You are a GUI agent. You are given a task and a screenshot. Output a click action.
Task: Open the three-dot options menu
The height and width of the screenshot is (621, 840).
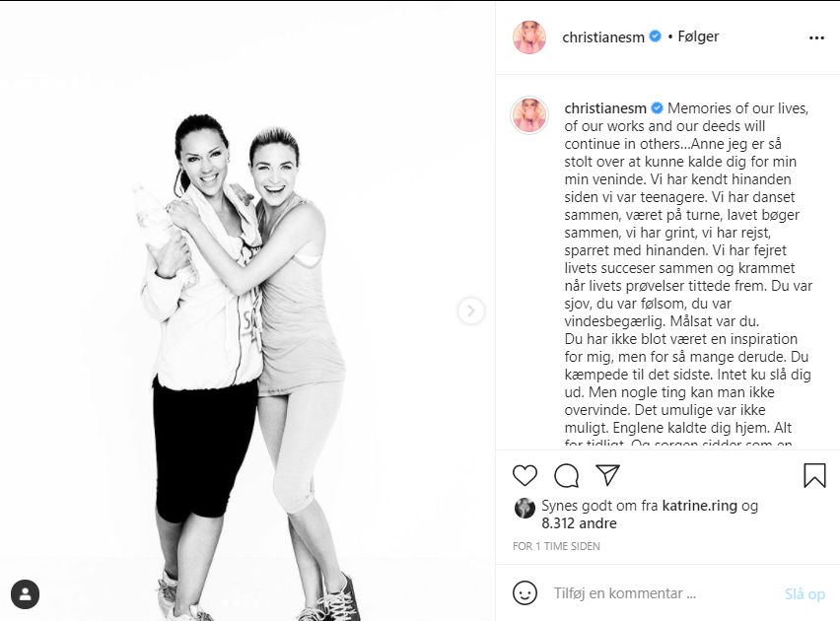[816, 38]
